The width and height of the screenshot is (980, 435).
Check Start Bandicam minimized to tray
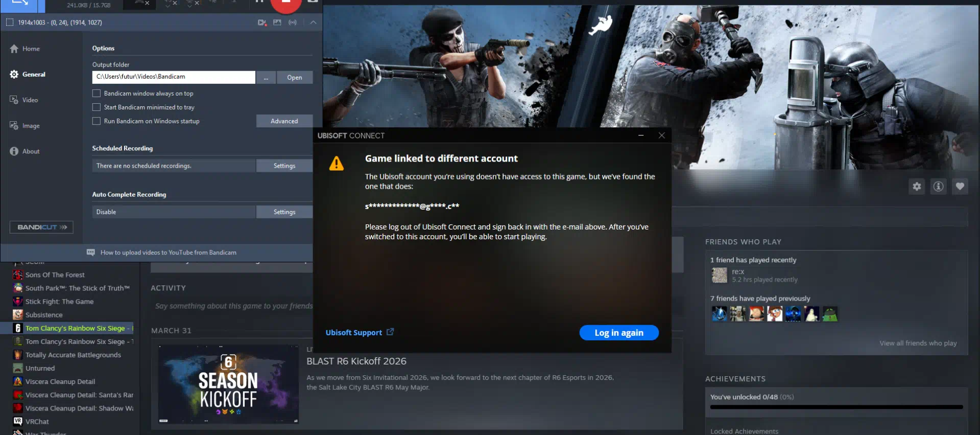tap(97, 107)
